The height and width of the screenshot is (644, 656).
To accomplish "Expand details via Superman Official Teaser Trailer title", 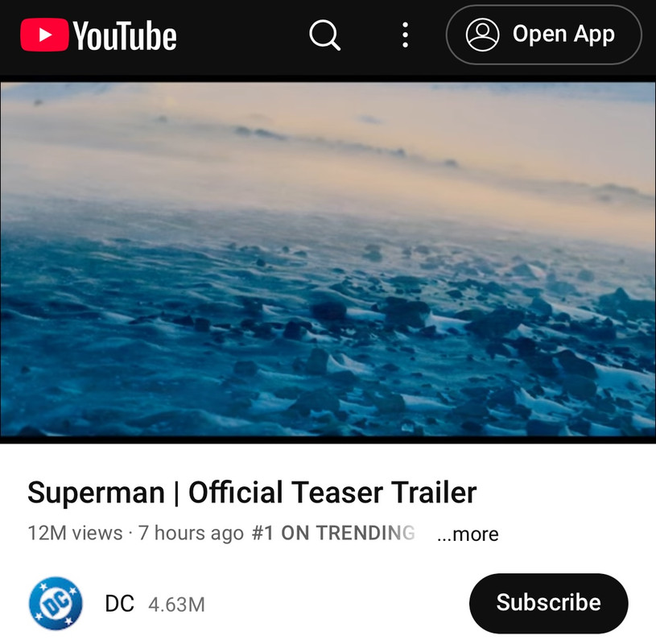I will pyautogui.click(x=252, y=493).
